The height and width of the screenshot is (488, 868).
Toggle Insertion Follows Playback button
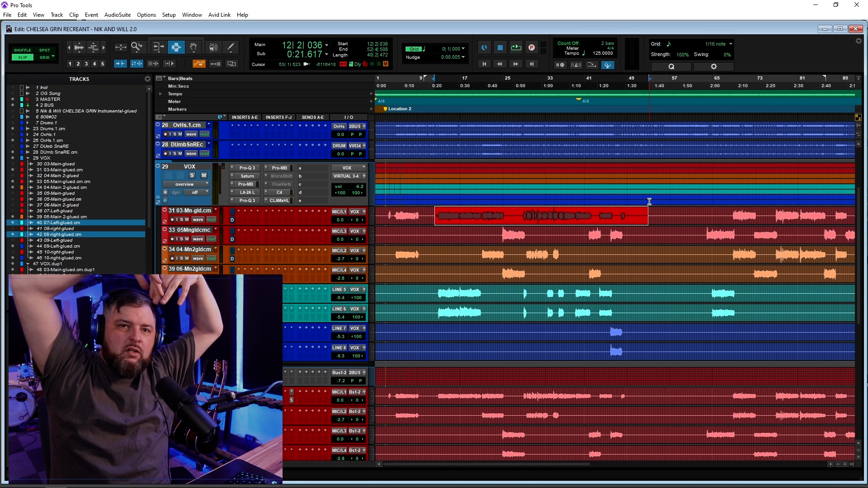click(x=170, y=64)
